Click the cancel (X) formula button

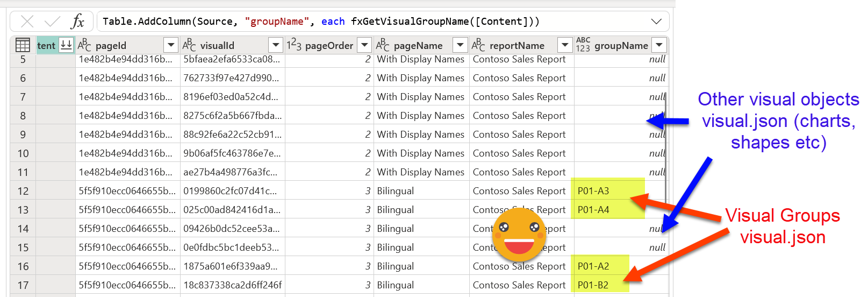point(27,22)
